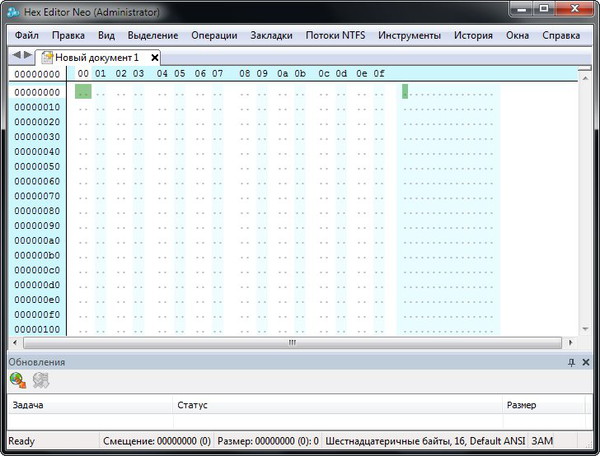
Task: Expand the Закладки menu
Action: [x=272, y=36]
